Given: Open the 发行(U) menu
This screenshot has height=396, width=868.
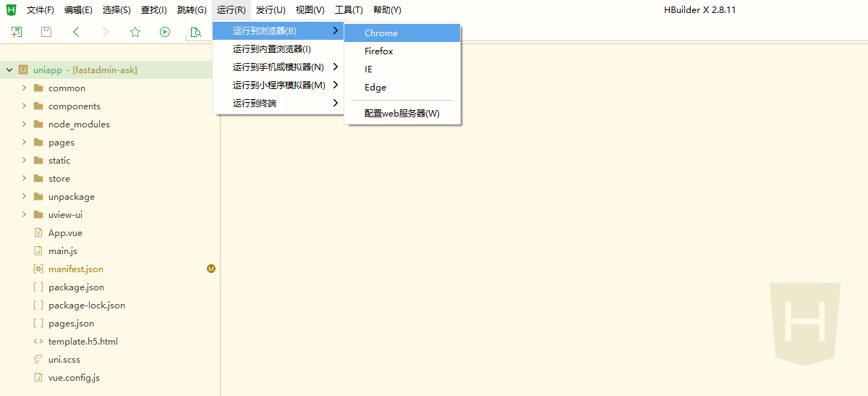Looking at the screenshot, I should click(x=271, y=10).
